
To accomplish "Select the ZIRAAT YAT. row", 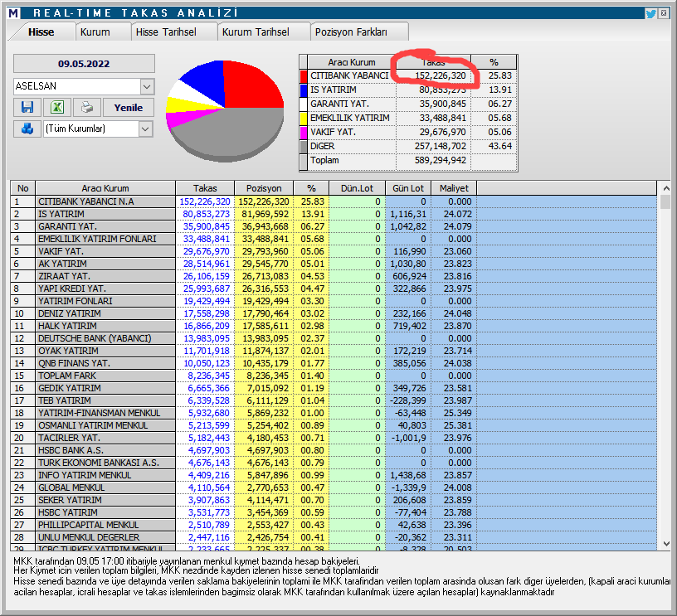I will pos(334,276).
